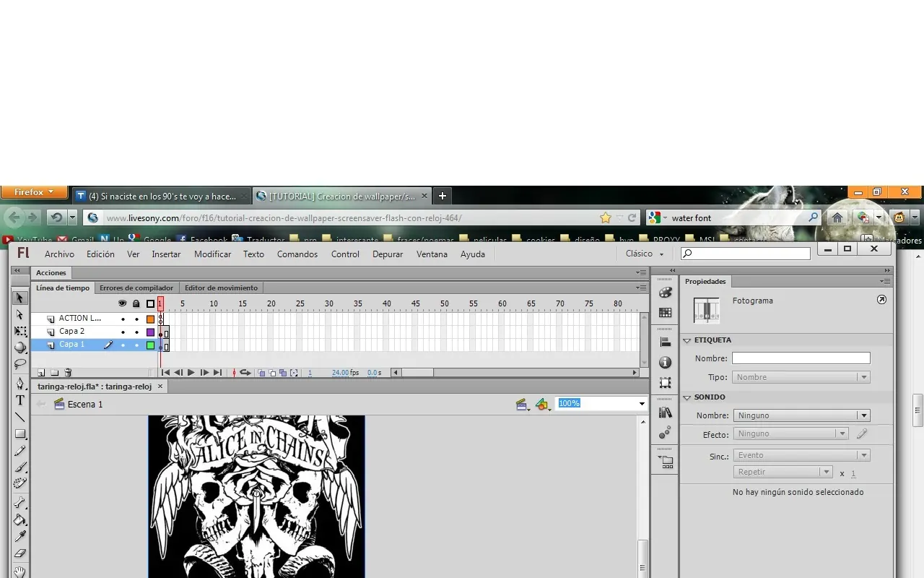Switch to Errores de compilador tab
The width and height of the screenshot is (924, 578).
[136, 288]
